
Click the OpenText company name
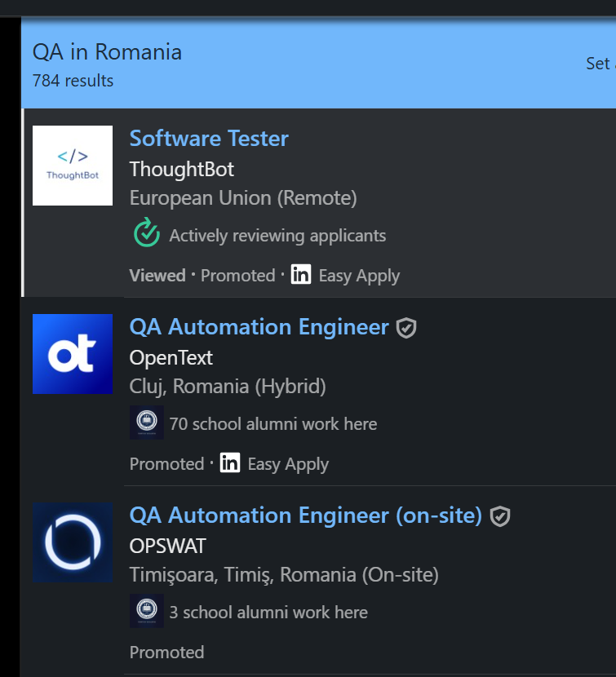(171, 358)
